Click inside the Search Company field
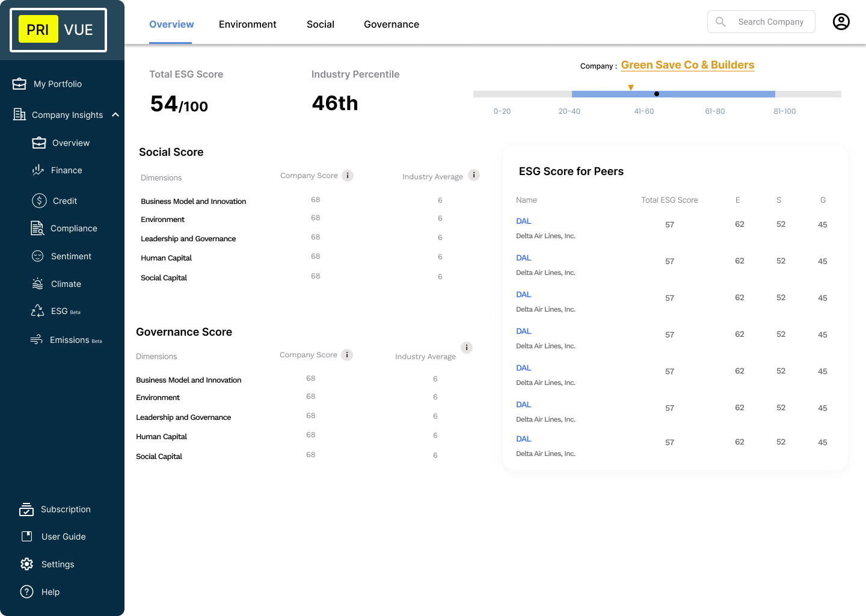 (761, 22)
